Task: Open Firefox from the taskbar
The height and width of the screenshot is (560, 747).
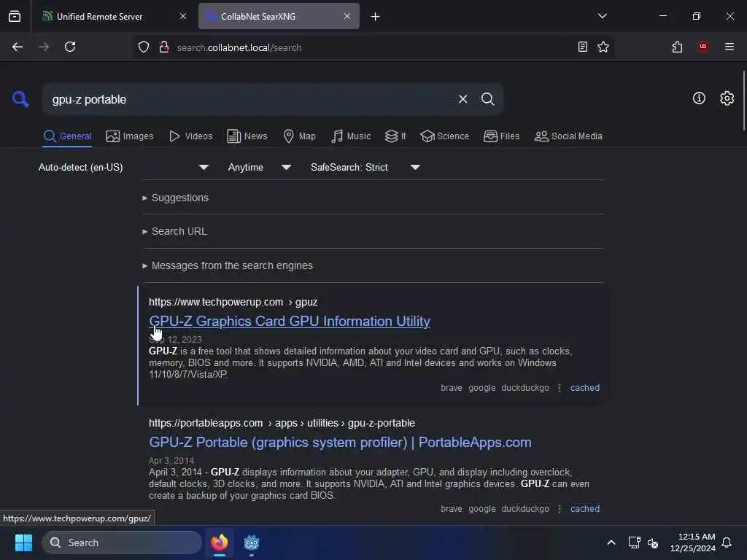Action: (x=219, y=542)
